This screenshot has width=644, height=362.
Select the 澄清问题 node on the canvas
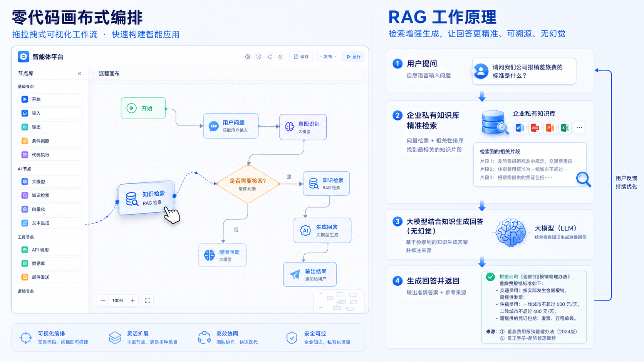(x=223, y=255)
